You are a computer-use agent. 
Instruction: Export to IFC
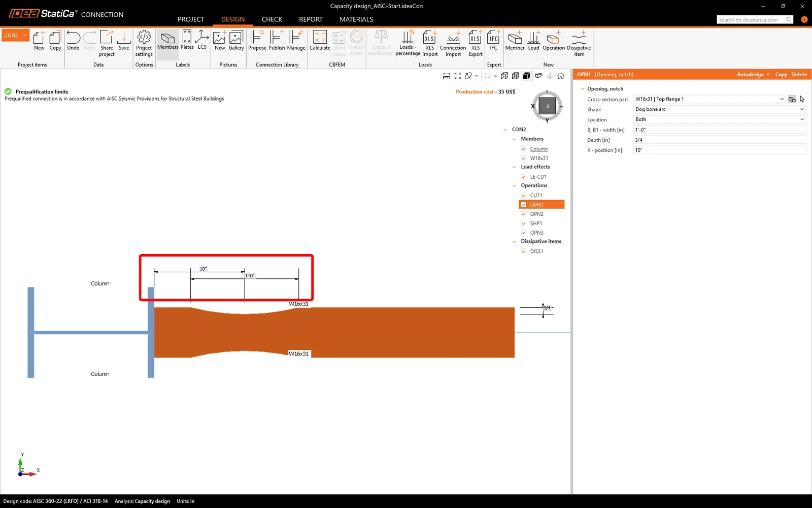tap(494, 41)
